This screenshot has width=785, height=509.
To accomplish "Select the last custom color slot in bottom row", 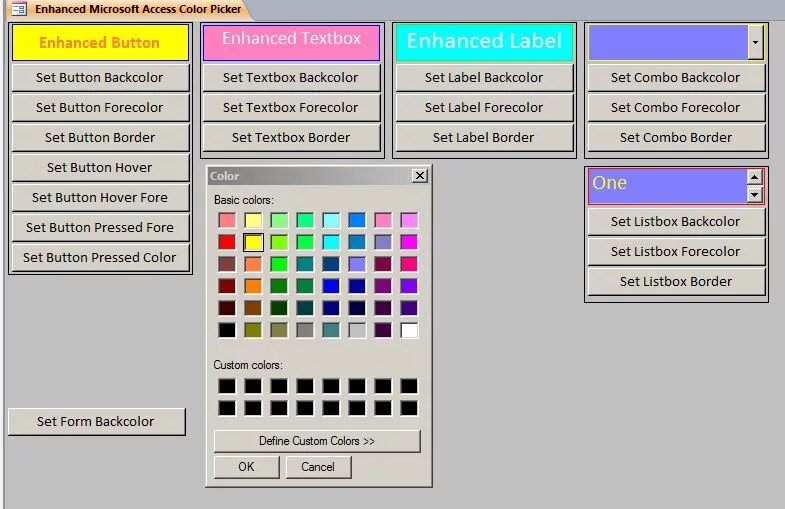I will click(409, 408).
